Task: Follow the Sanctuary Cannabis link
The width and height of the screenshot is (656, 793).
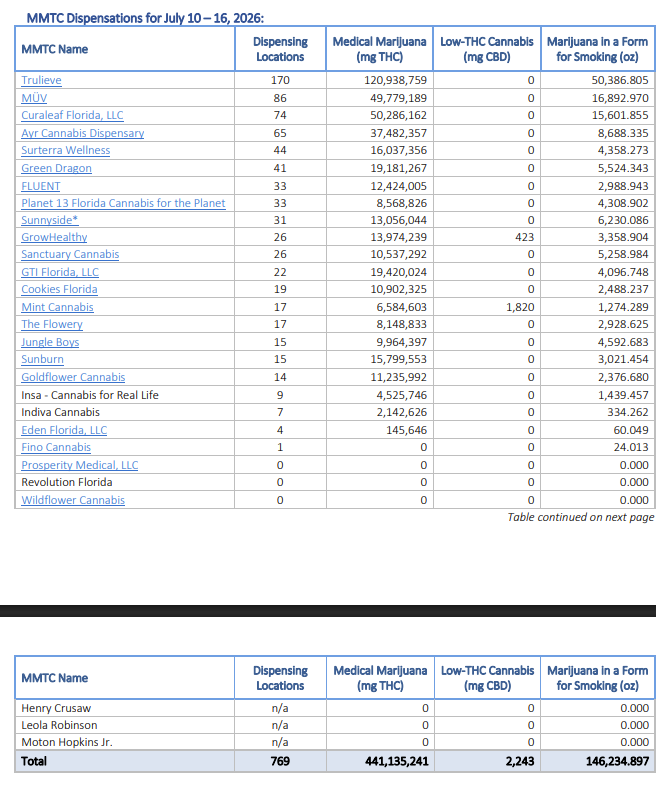Action: click(x=70, y=254)
